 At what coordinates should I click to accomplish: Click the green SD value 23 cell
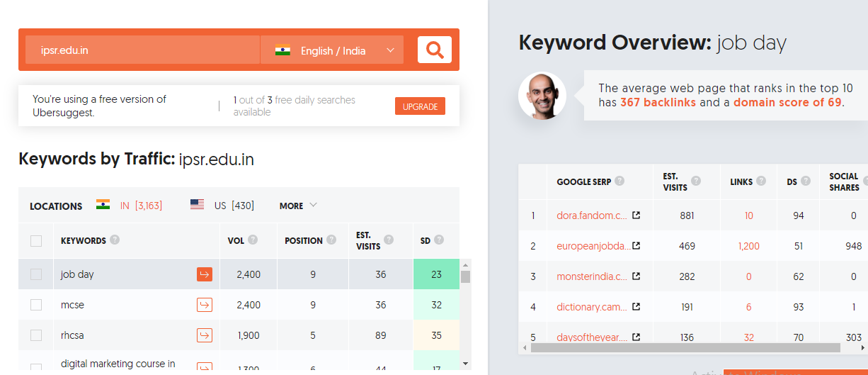tap(436, 274)
